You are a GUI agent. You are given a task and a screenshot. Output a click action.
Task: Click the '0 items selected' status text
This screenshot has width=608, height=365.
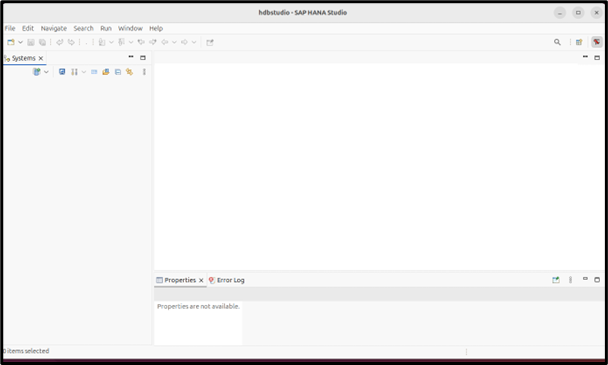(26, 351)
